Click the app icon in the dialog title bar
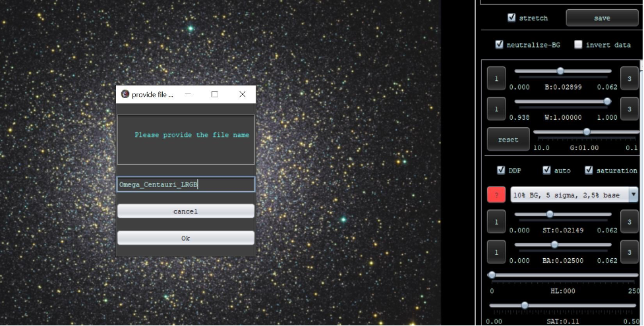 [125, 94]
